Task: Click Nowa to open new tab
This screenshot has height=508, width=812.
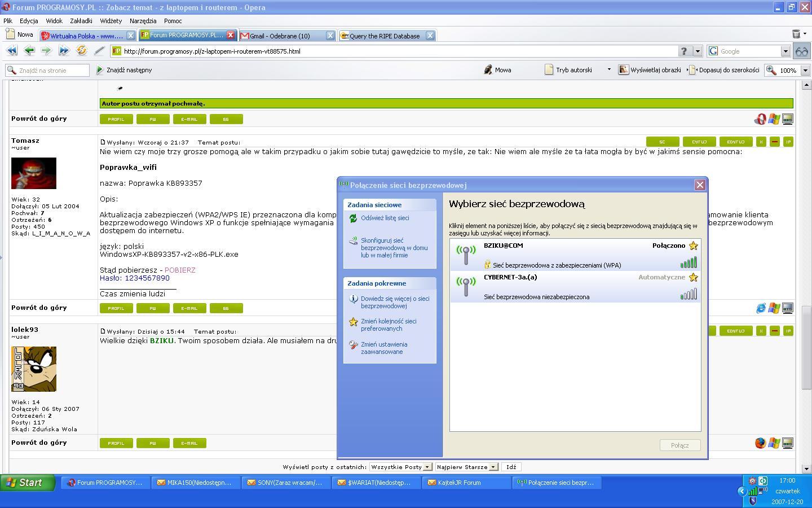Action: [x=20, y=34]
